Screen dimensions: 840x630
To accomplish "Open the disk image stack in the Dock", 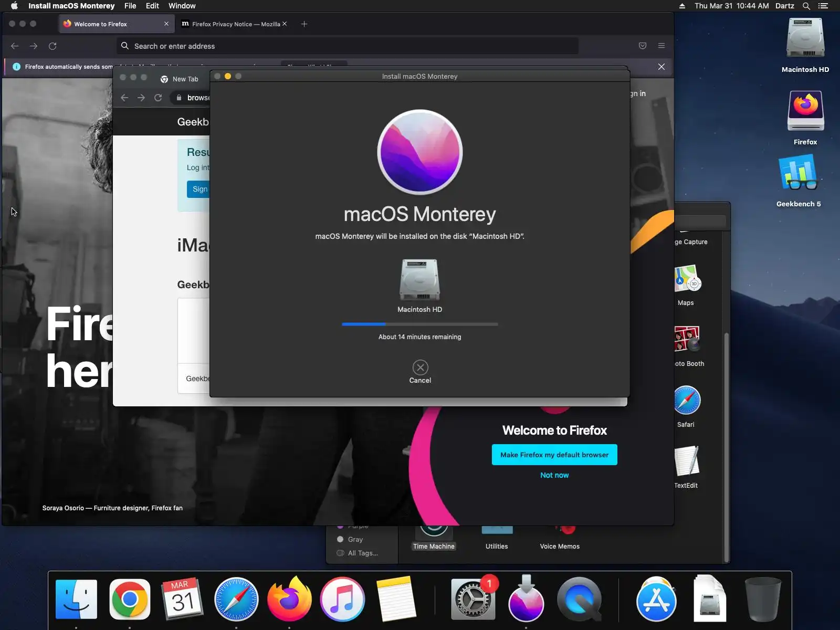I will pyautogui.click(x=710, y=600).
